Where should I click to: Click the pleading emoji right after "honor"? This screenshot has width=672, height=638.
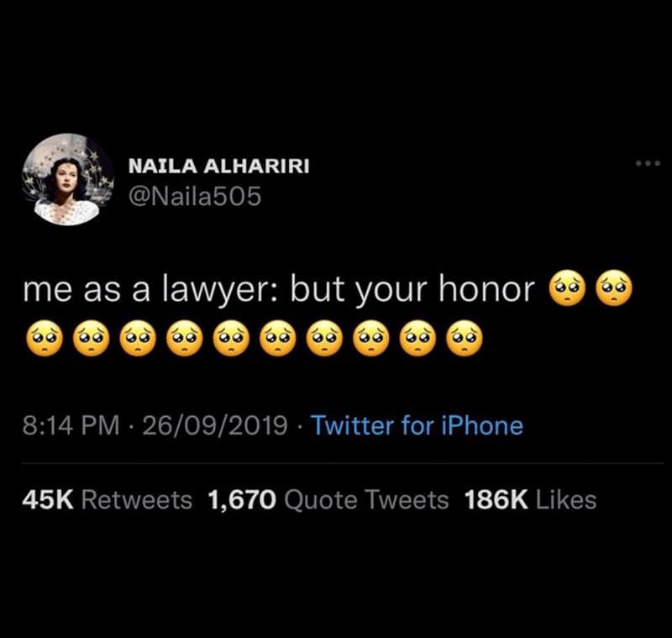point(566,287)
